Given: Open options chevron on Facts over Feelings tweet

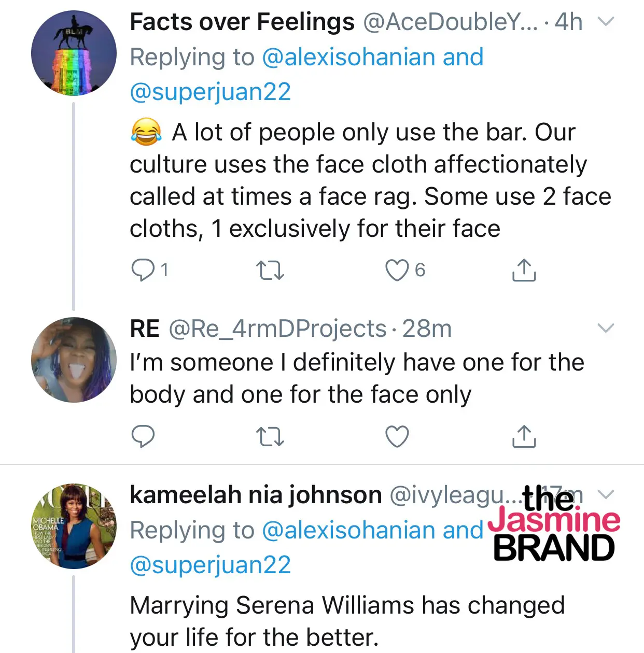Looking at the screenshot, I should (606, 22).
